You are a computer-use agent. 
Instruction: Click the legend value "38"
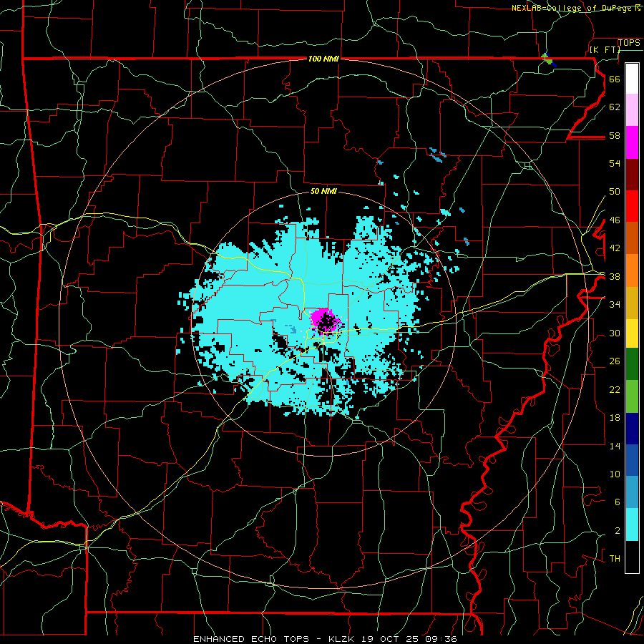pos(615,276)
